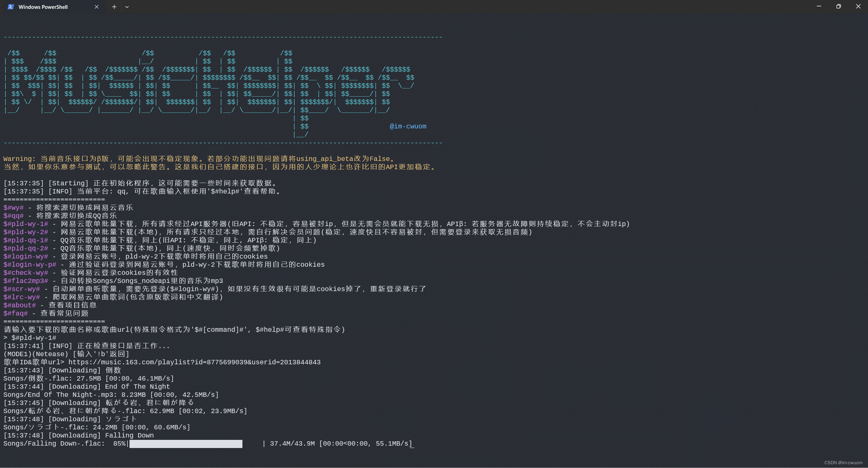The image size is (868, 468).
Task: Click the $#faq# help entry
Action: tap(16, 313)
